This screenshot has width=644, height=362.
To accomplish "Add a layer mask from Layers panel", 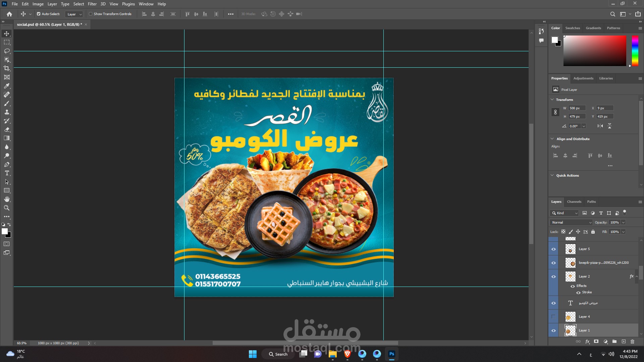I will coord(596,342).
